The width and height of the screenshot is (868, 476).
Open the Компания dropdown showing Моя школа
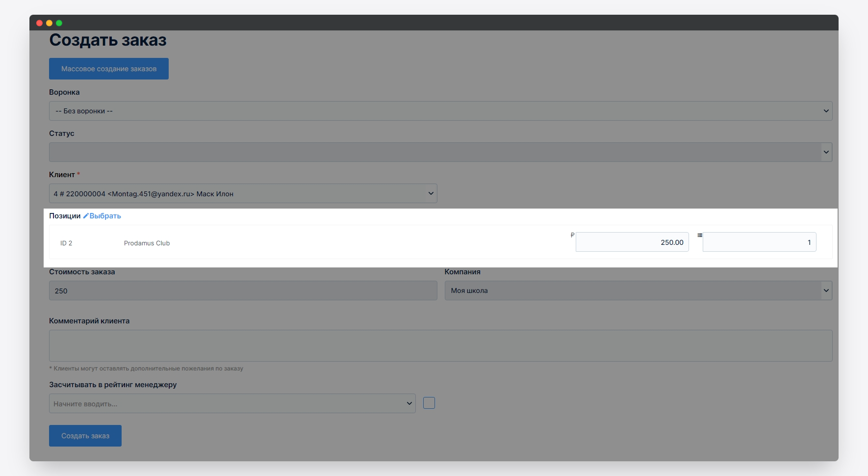638,291
